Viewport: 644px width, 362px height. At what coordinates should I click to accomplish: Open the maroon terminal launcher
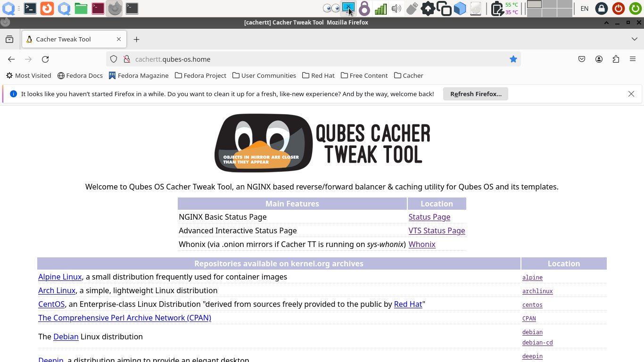(98, 8)
